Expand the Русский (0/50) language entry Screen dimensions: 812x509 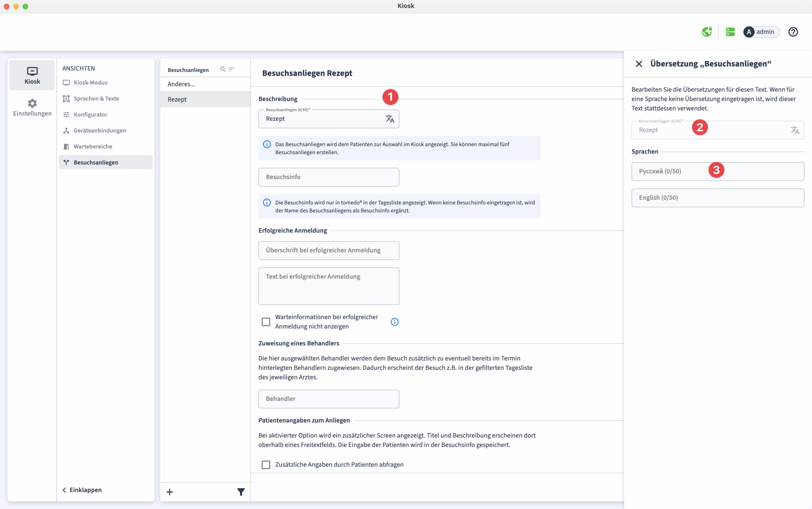coord(718,171)
